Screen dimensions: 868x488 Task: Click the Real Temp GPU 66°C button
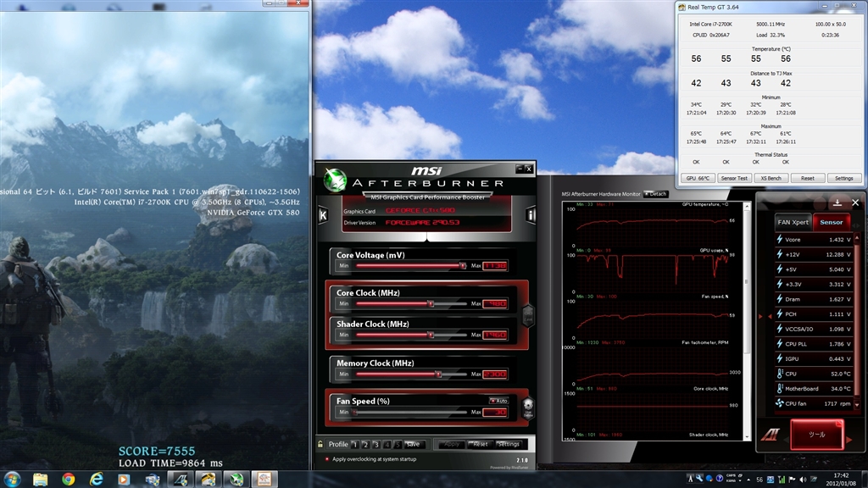point(697,178)
